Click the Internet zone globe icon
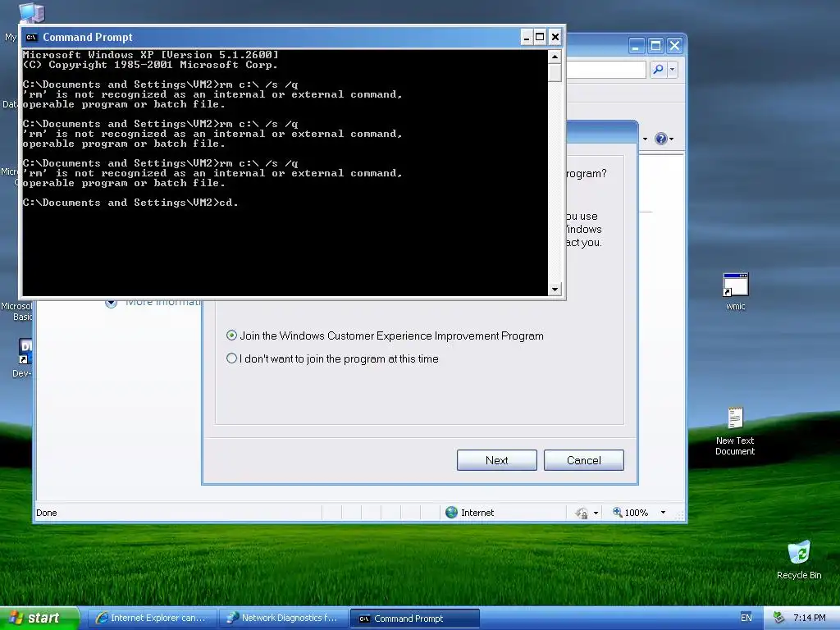Screen dimensions: 840x630 452,513
